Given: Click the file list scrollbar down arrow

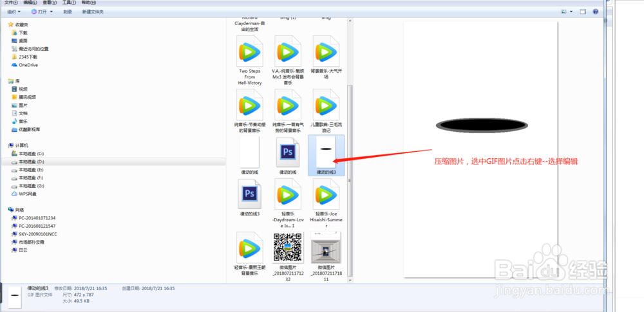Looking at the screenshot, I should (350, 280).
